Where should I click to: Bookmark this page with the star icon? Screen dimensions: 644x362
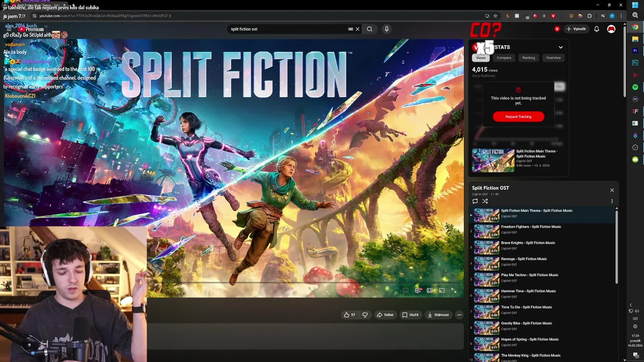point(495,16)
